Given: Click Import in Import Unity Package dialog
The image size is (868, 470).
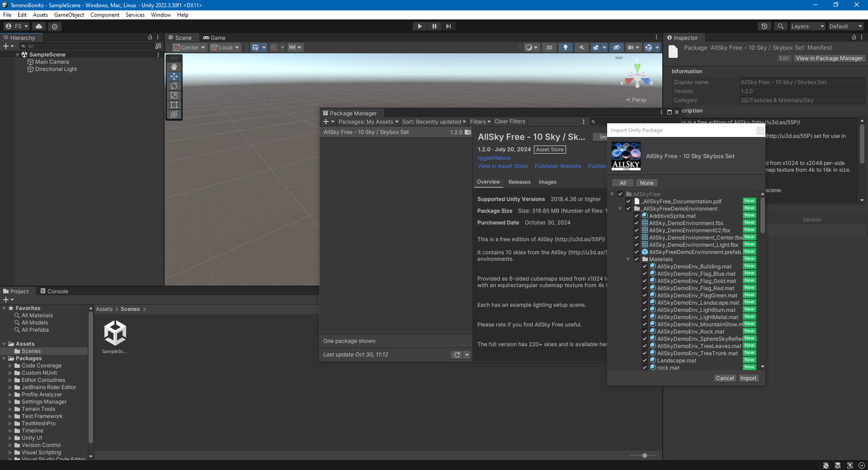Looking at the screenshot, I should click(x=748, y=378).
